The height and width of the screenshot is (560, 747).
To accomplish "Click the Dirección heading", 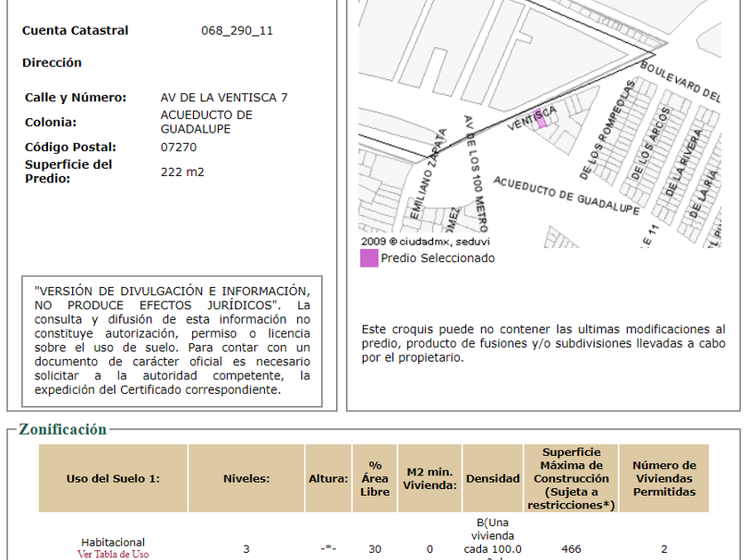I will pos(52,63).
